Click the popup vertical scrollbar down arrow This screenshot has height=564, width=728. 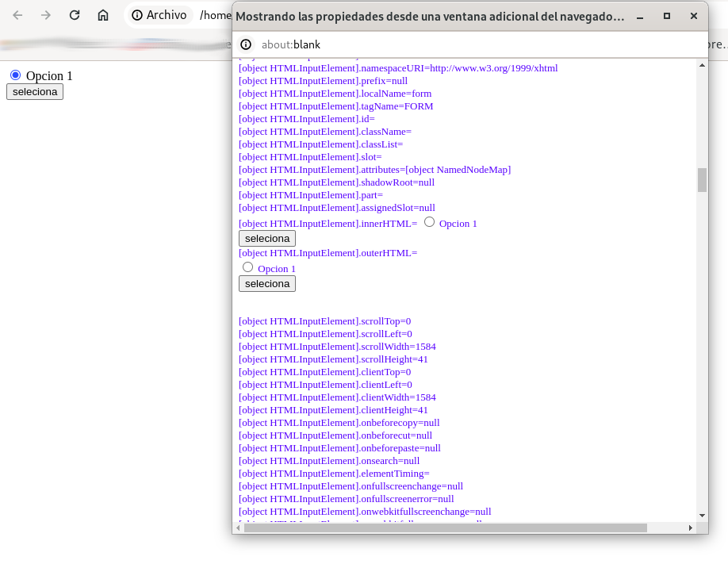pyautogui.click(x=702, y=516)
